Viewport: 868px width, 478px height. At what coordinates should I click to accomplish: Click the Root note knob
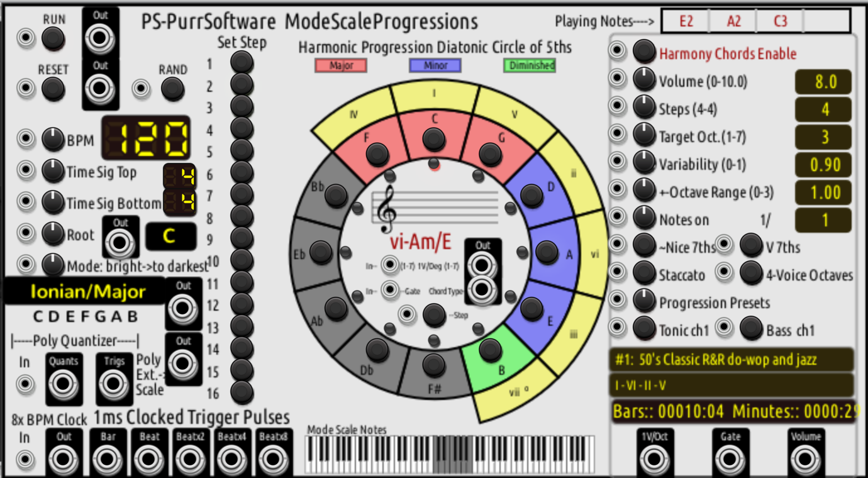click(53, 234)
